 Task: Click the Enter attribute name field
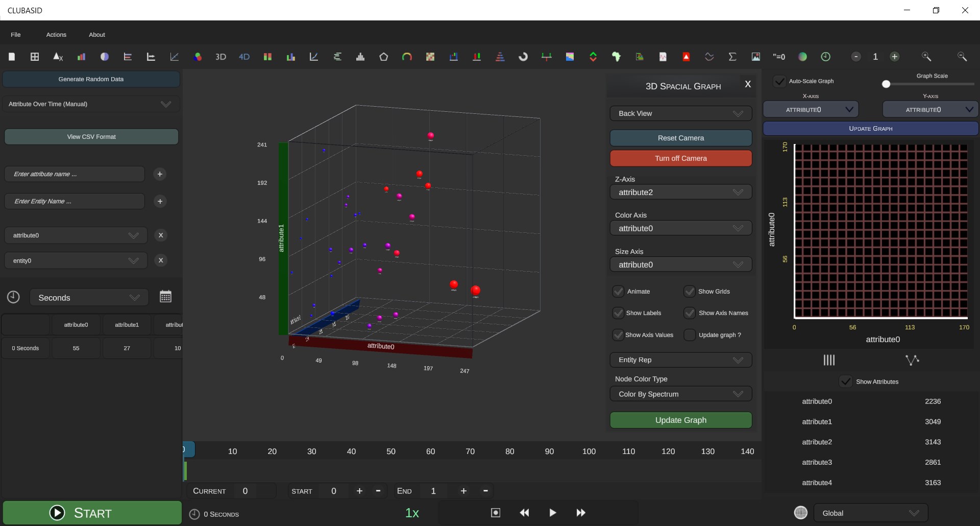click(75, 174)
